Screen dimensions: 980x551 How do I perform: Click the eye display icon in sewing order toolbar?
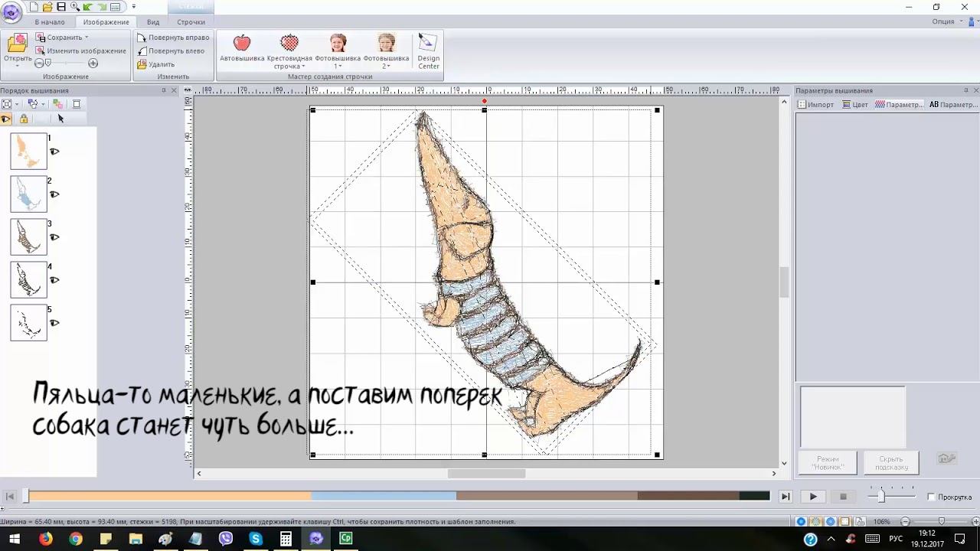click(x=6, y=119)
